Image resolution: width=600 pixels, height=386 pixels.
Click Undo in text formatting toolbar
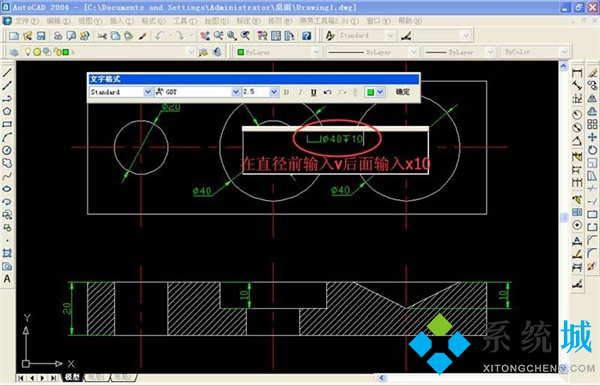[x=328, y=92]
